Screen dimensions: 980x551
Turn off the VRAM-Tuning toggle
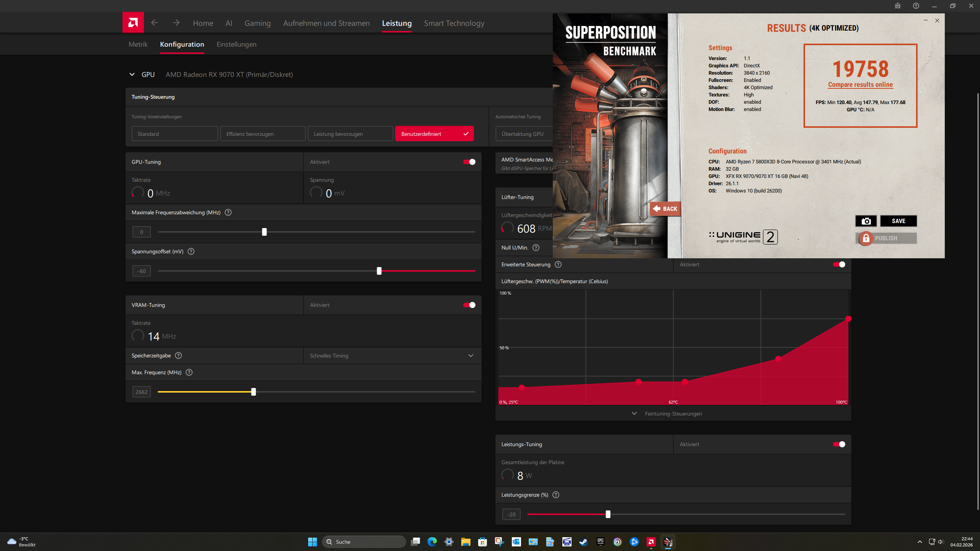click(x=469, y=305)
